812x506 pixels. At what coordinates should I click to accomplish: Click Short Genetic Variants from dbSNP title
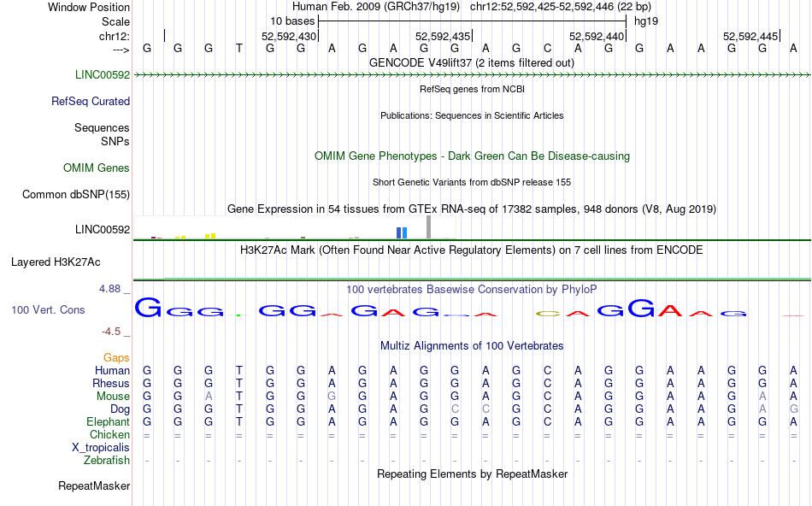click(x=472, y=182)
